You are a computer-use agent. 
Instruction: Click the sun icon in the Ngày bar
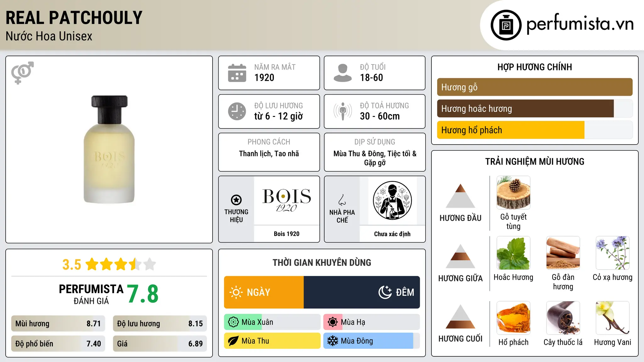point(236,292)
